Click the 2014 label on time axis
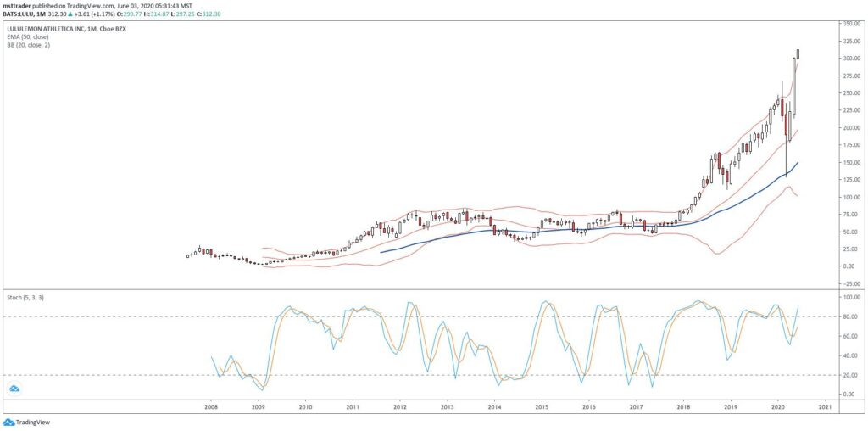 [494, 406]
